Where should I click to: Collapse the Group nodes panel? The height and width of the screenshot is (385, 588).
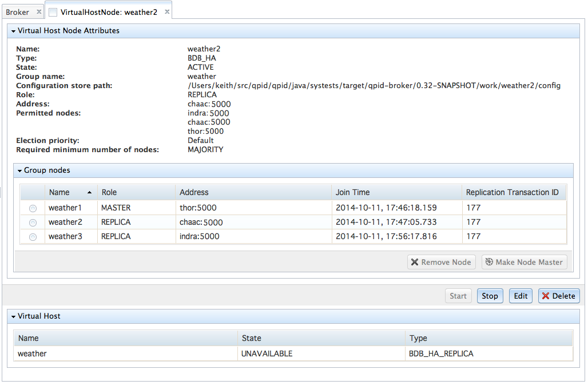19,170
